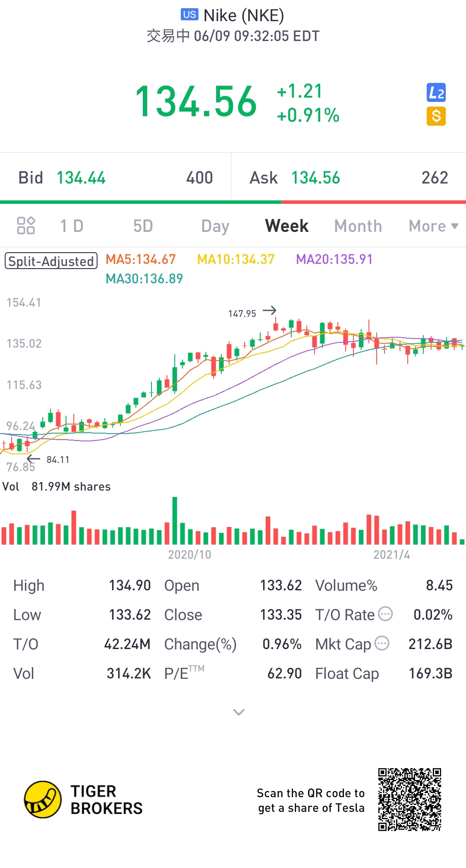Tap the 2020/10 date axis label

coord(189,554)
